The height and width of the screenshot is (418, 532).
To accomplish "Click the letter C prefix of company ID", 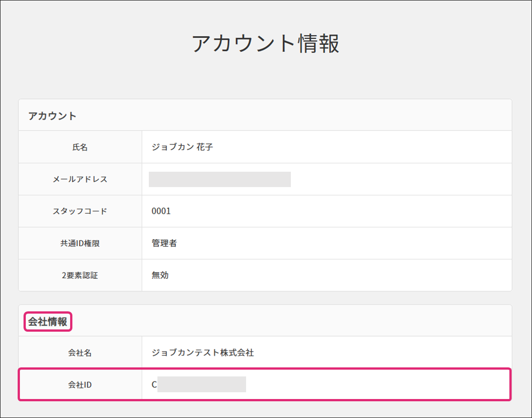I will click(154, 385).
